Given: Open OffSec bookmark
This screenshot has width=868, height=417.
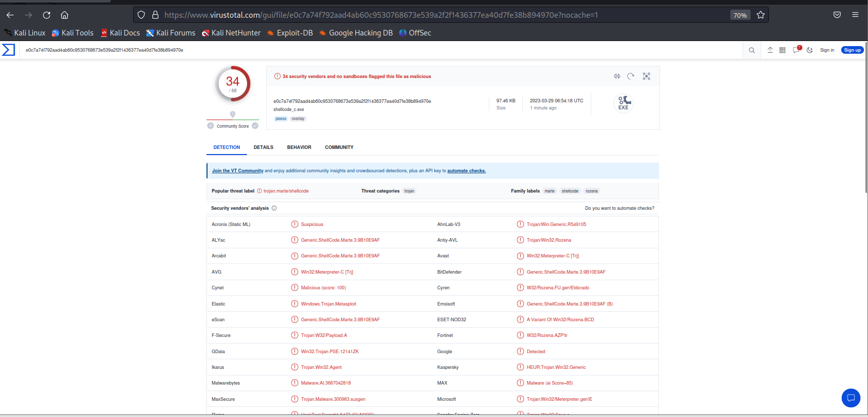Looking at the screenshot, I should pyautogui.click(x=415, y=33).
